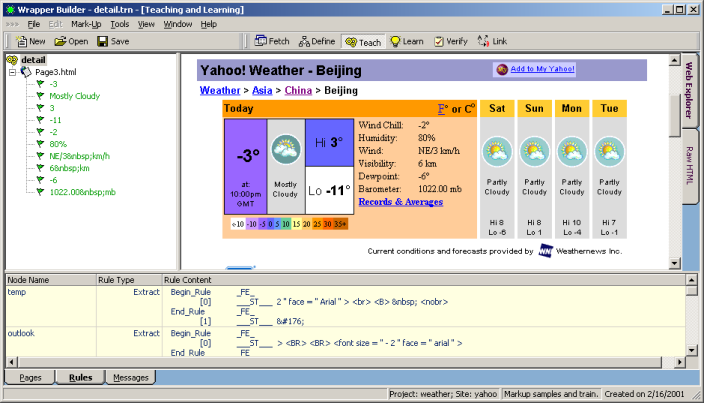Open a project with the Open icon
Viewport: 705px width, 403px height.
(x=60, y=41)
